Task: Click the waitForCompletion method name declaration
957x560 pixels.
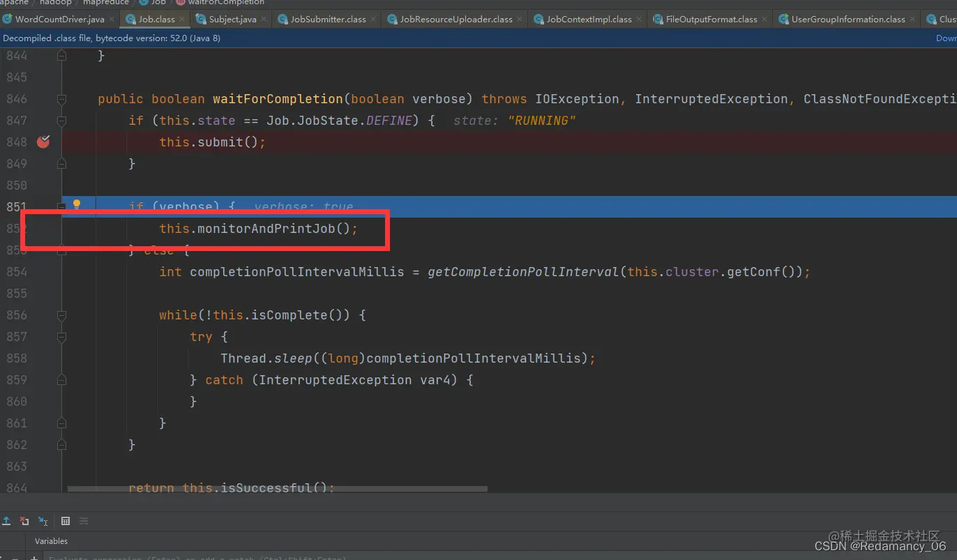Action: [278, 98]
